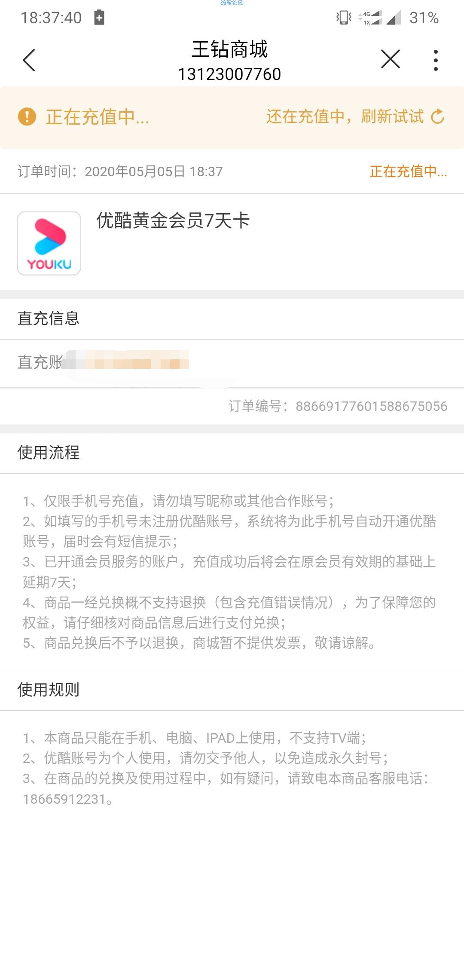Image resolution: width=464 pixels, height=980 pixels.
Task: Select order number 886691776015886750​56
Action: (x=372, y=406)
